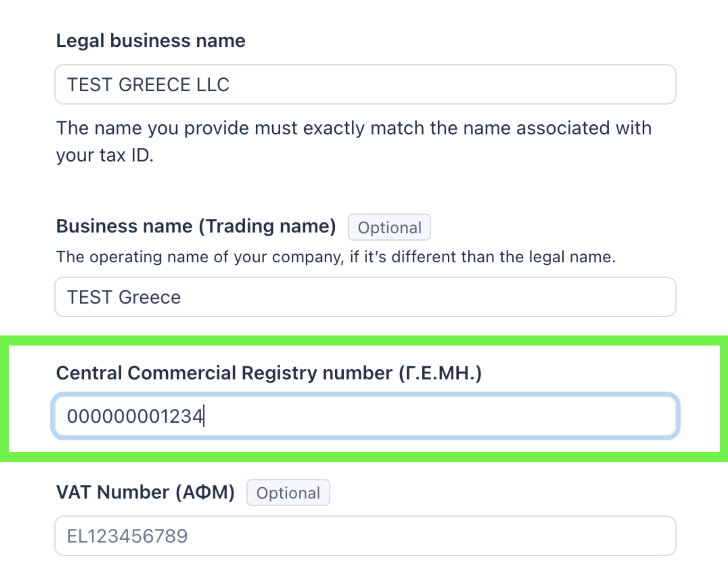The height and width of the screenshot is (577, 728).
Task: Click the "TEST GREECE LLC" entered text
Action: pos(148,85)
